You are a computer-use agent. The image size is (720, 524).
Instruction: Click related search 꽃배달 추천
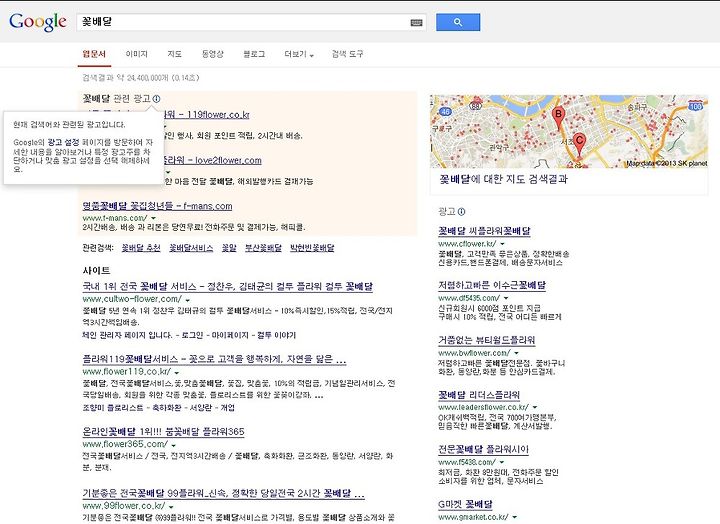tap(141, 248)
